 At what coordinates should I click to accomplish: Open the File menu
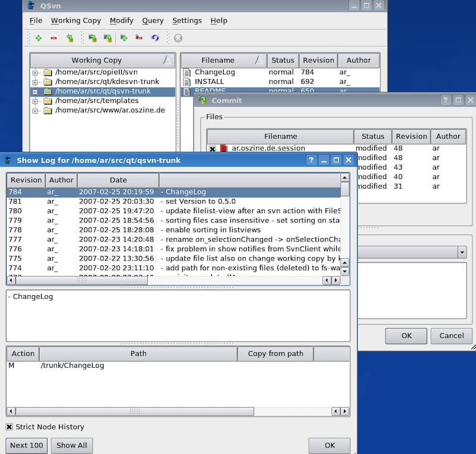[36, 20]
